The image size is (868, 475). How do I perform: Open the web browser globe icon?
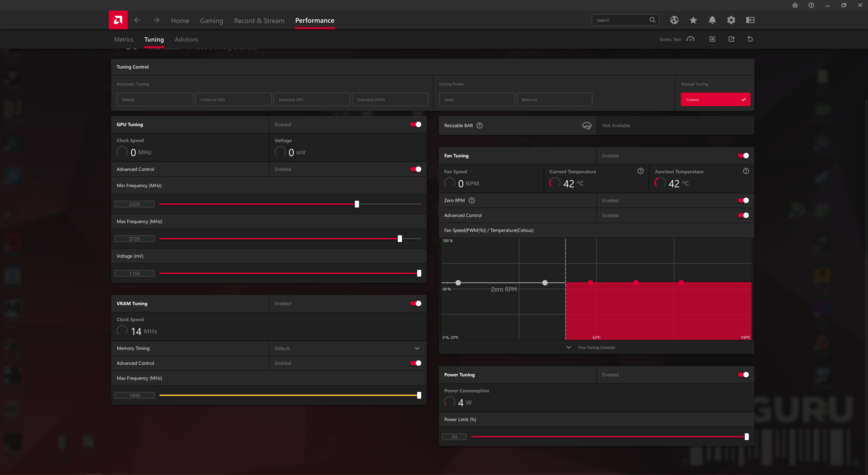(674, 20)
